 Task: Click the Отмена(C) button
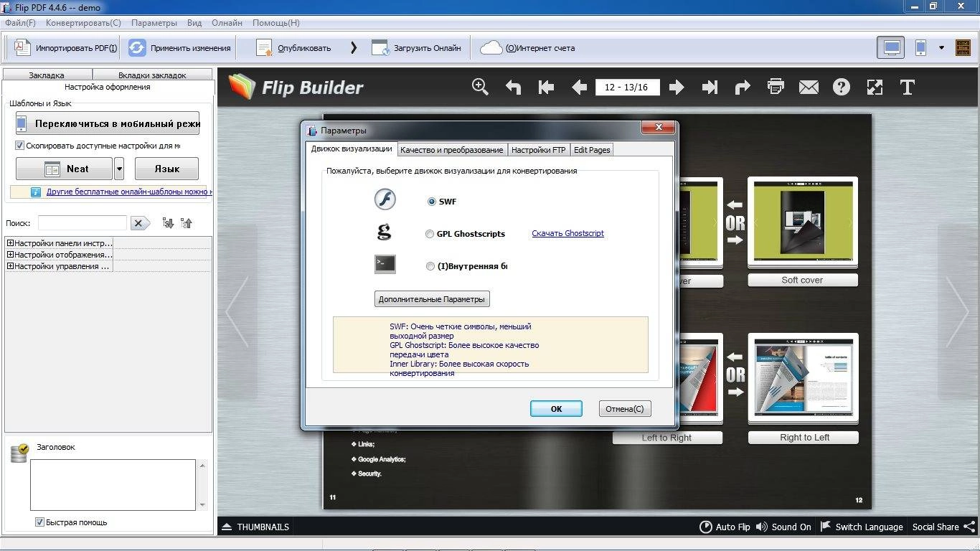624,408
